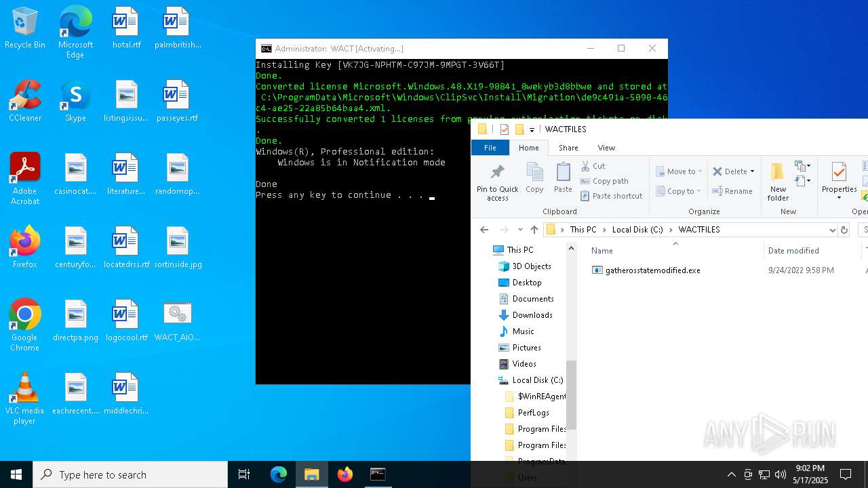Launch Microsoft Edge from the desktop
Viewport: 868px width, 488px height.
tap(75, 33)
